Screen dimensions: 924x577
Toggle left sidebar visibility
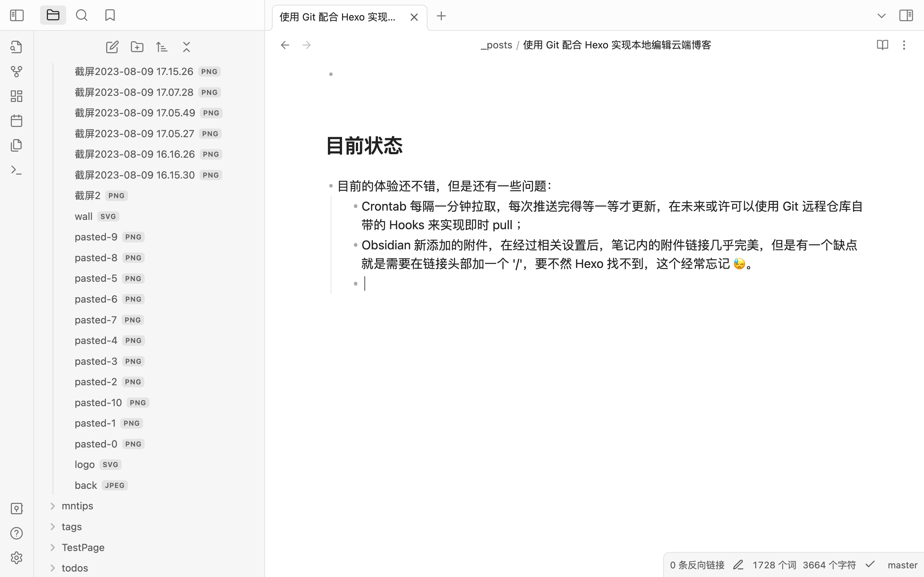pos(17,16)
